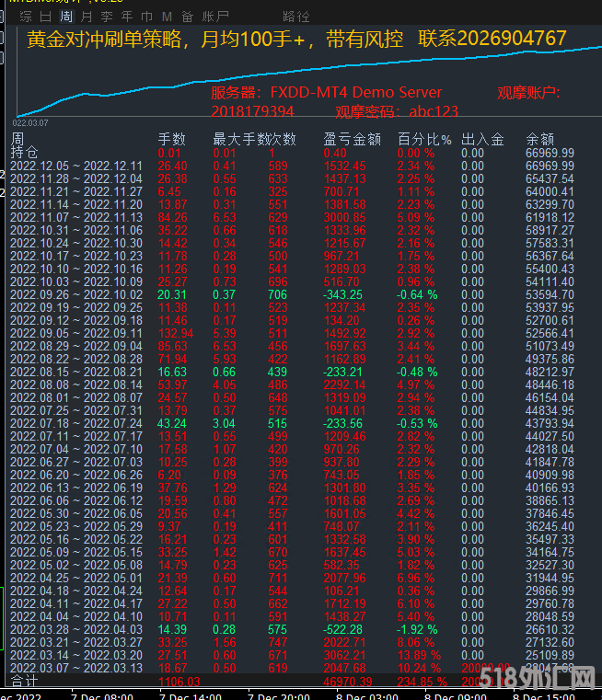
Task: Click the 余额 column header
Action: coord(540,140)
